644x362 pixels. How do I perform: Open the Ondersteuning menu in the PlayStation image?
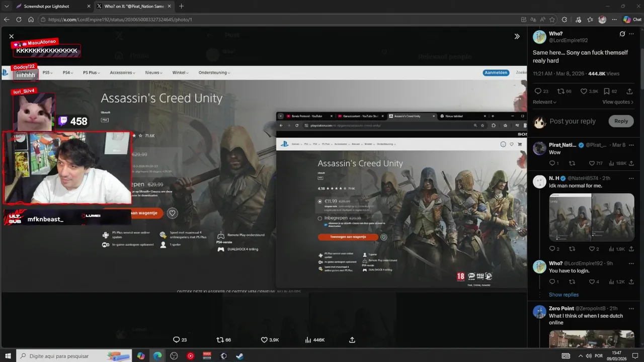click(214, 72)
